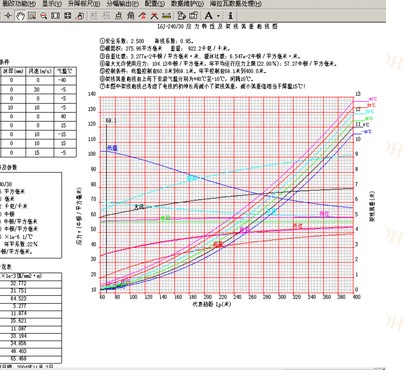Click the greyed 核 toolbar icon
Viewport: 405px width, 370px height.
[106, 15]
